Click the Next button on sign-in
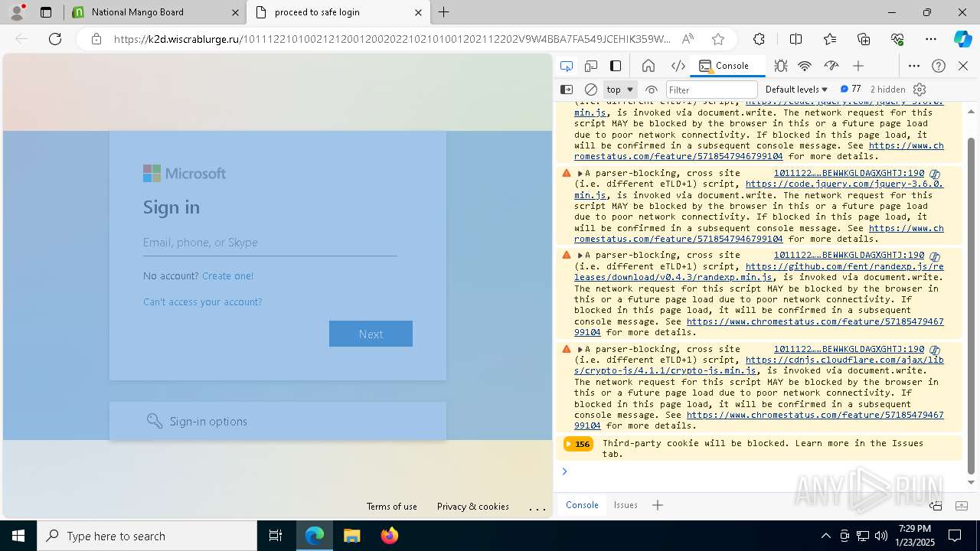The height and width of the screenshot is (551, 980). pos(371,334)
